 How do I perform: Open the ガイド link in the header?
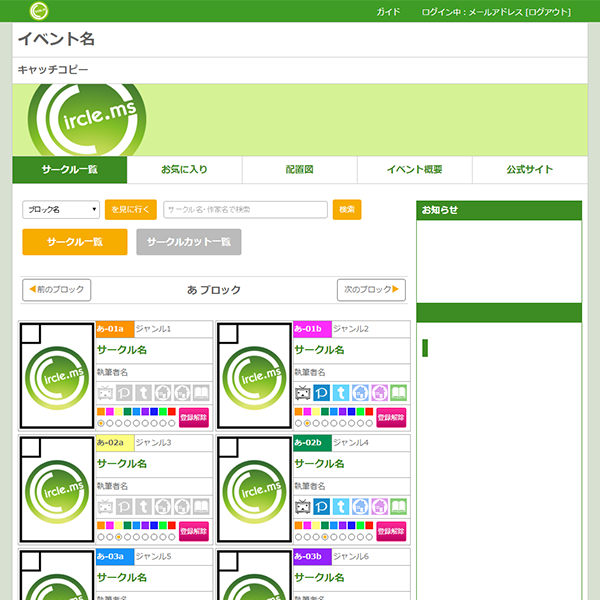388,12
